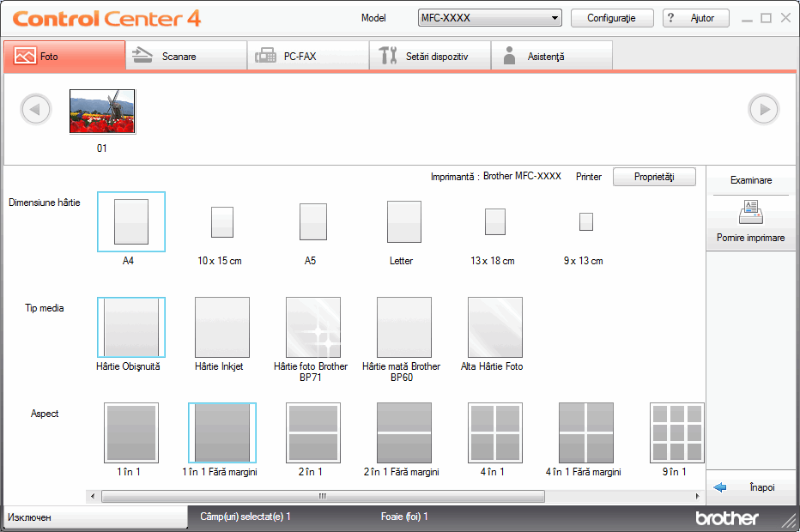The height and width of the screenshot is (532, 800).
Task: Choose Hârtie Inkjet media type
Action: pyautogui.click(x=222, y=328)
